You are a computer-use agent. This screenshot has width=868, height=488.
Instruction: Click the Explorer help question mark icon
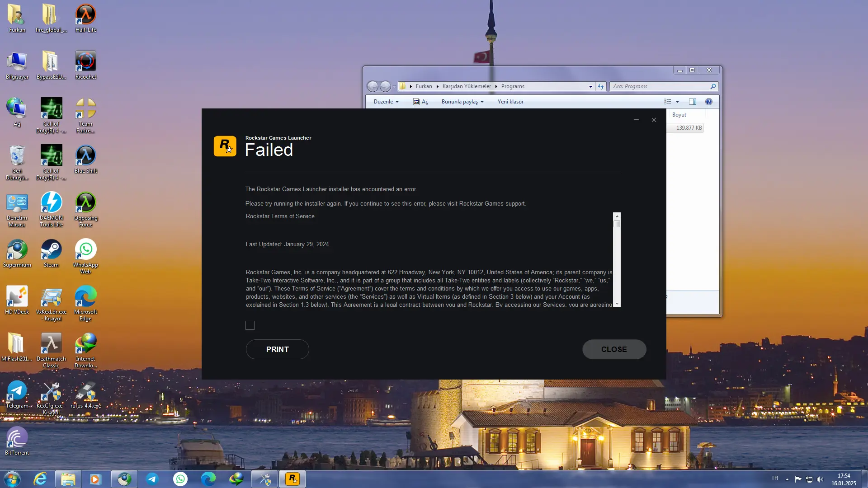point(708,102)
